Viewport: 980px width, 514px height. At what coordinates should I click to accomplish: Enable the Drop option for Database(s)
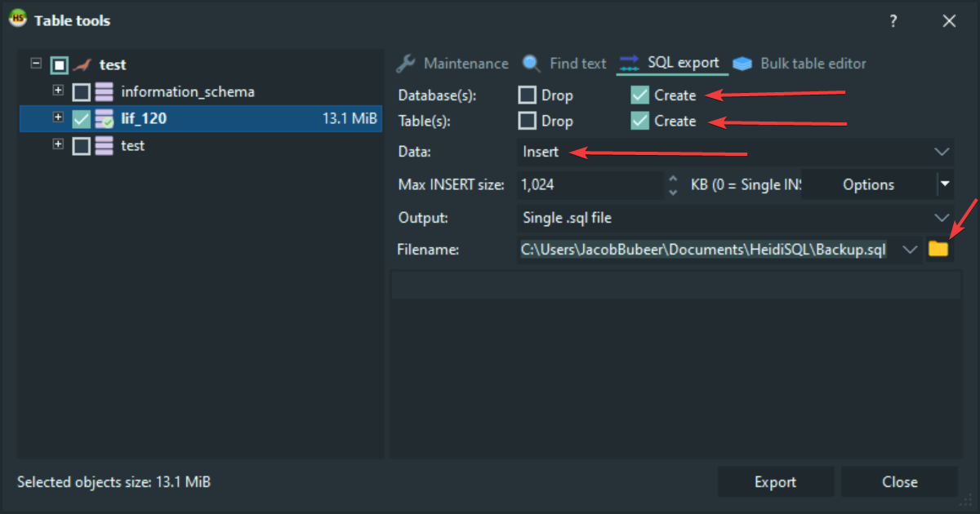click(x=528, y=95)
